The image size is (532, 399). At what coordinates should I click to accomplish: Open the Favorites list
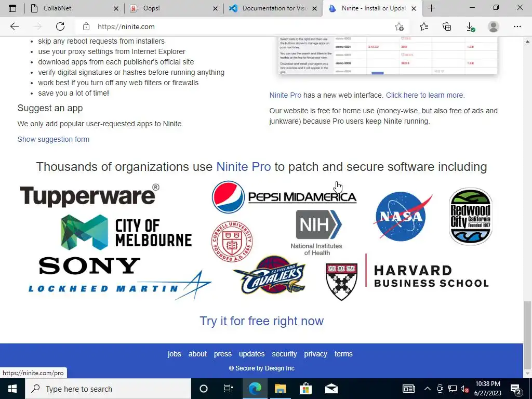pos(424,26)
